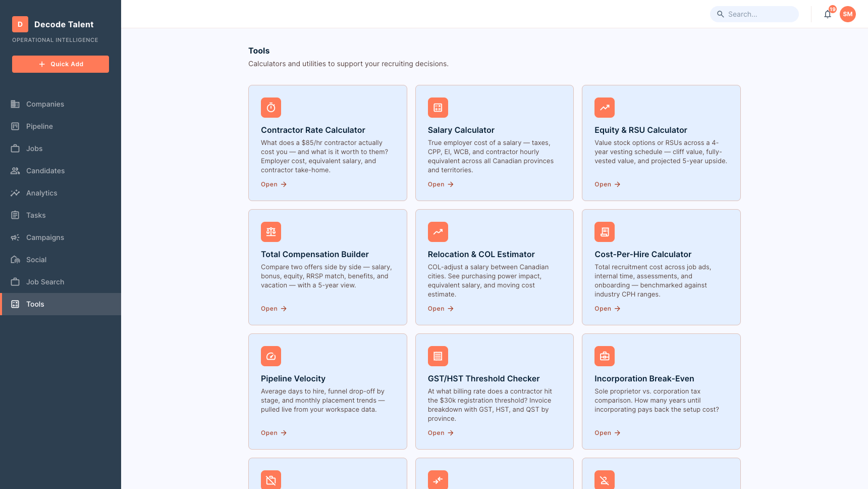Screen dimensions: 868x489
Task: Open the Relocation & COL Estimator link
Action: click(441, 309)
